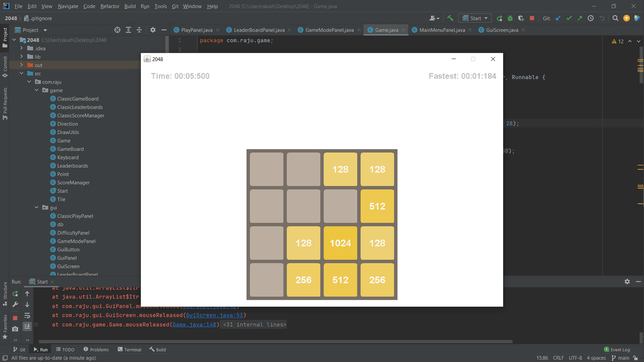Toggle read-only lock in status bar
The width and height of the screenshot is (644, 362).
[x=636, y=358]
